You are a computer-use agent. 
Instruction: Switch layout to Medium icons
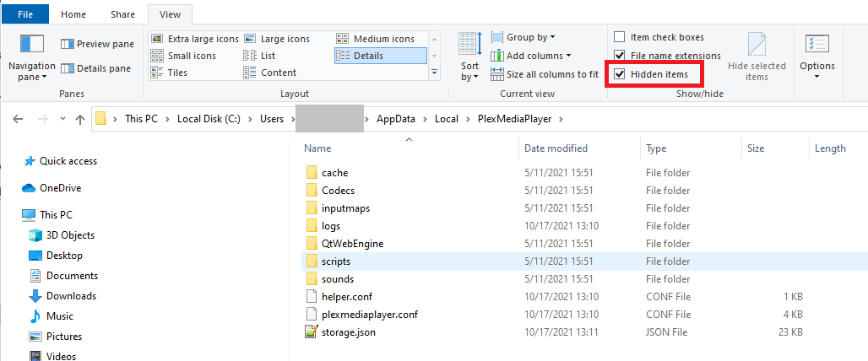[376, 39]
